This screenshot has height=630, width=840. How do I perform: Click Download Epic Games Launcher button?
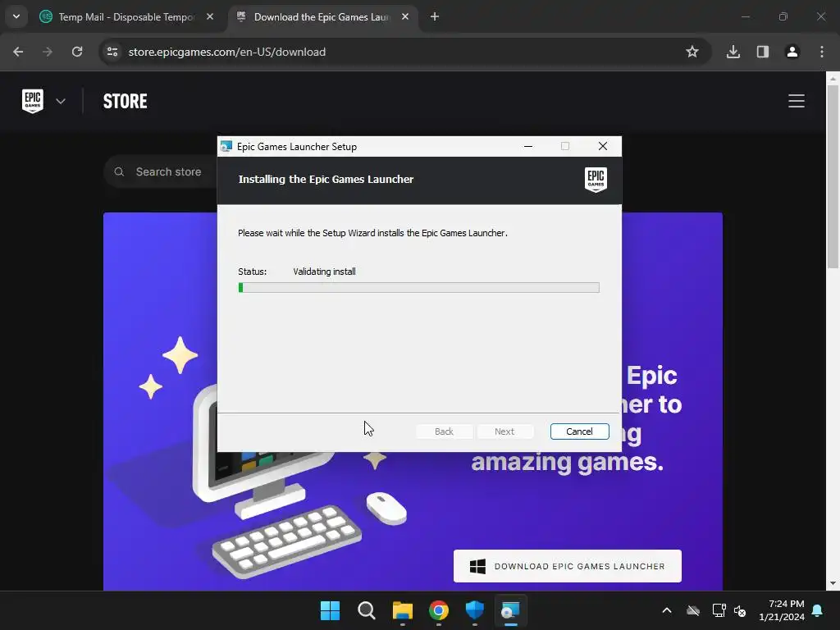(x=568, y=566)
